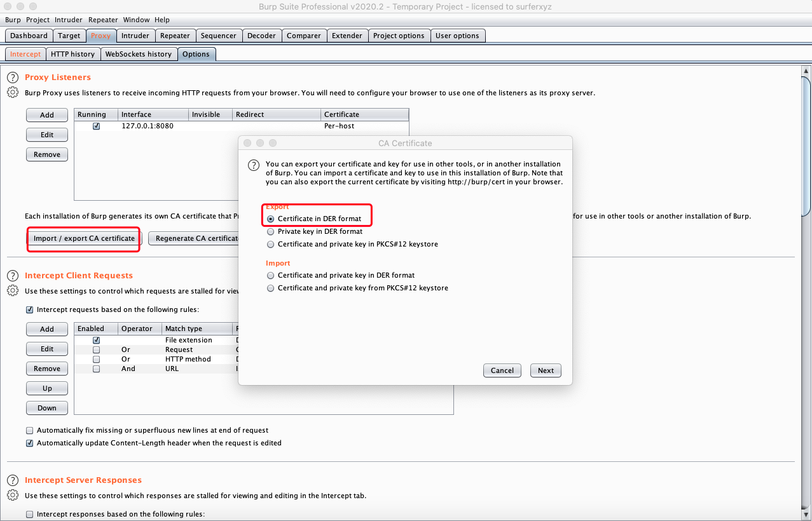Switch to the Comparer tab

coord(304,36)
